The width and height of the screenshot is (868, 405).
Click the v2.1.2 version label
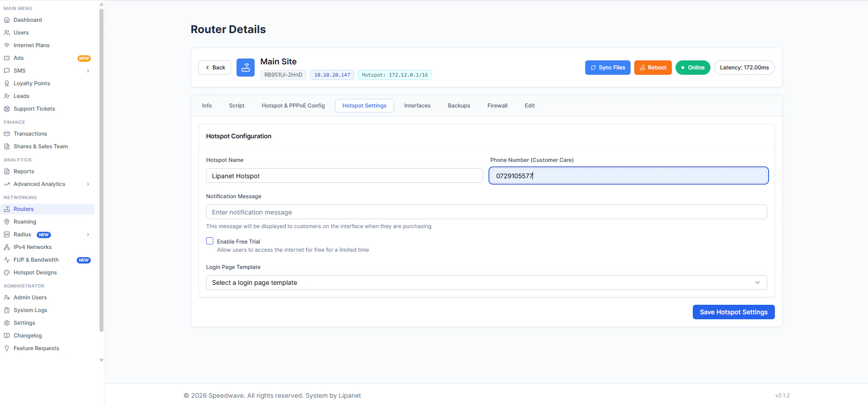coord(783,395)
